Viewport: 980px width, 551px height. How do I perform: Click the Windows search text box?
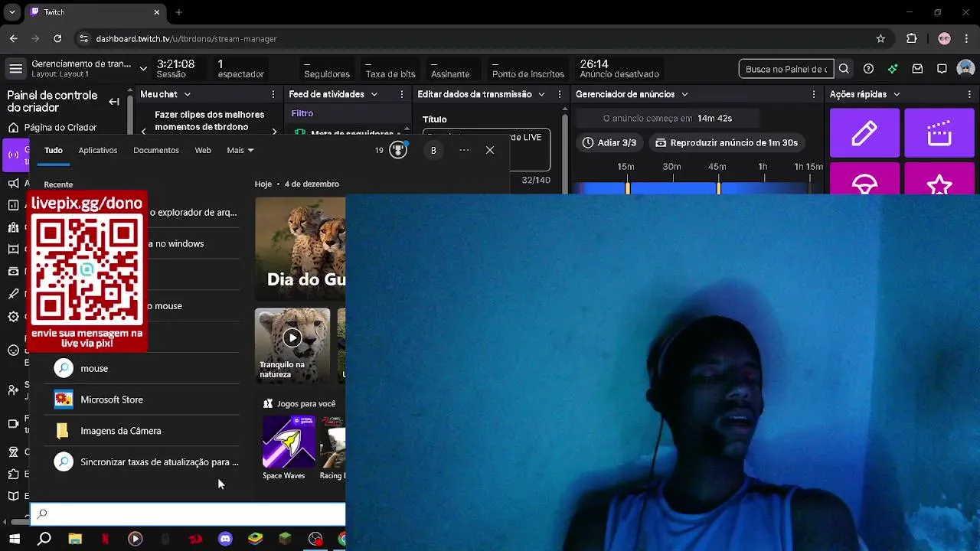click(188, 514)
